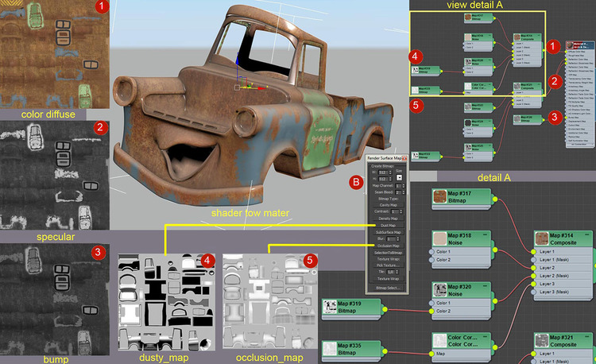Click output socket of enlarged Map #335 Bitmap
Screen dimensions: 596x364
[385, 351]
